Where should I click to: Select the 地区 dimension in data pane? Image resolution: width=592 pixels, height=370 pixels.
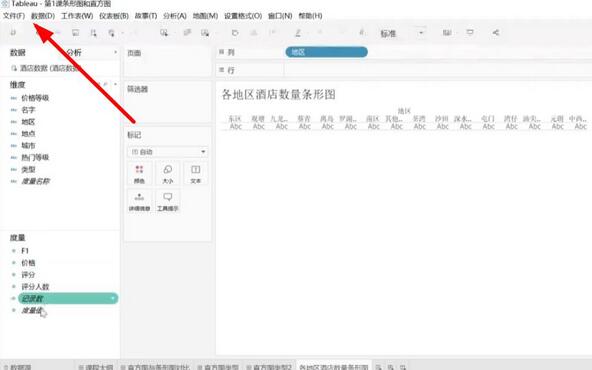tap(28, 122)
